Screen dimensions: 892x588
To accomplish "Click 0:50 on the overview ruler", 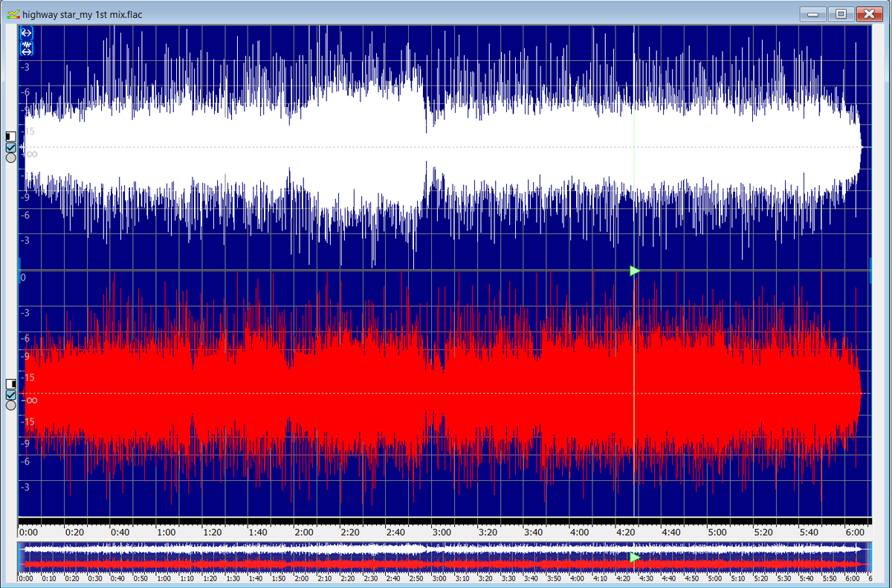I will pyautogui.click(x=140, y=578).
